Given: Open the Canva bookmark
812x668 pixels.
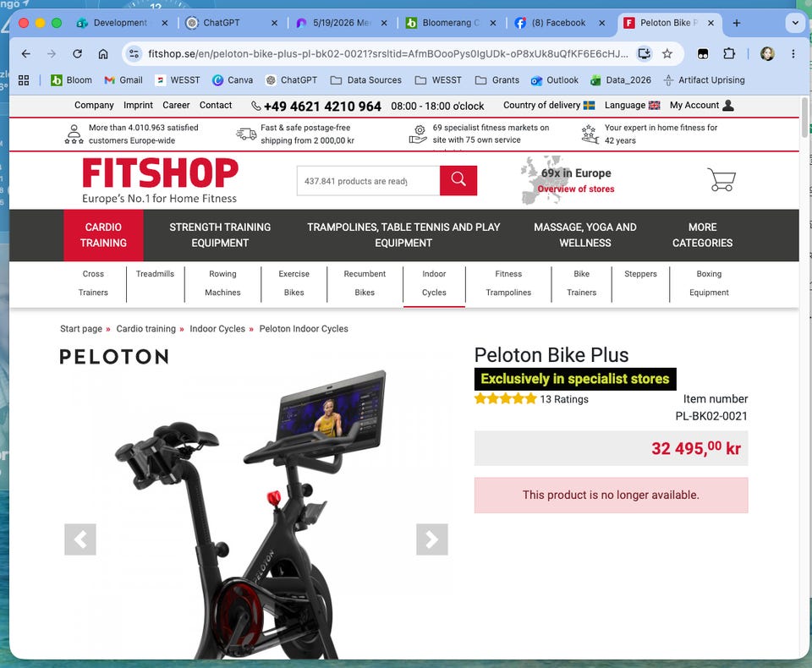Looking at the screenshot, I should point(233,80).
